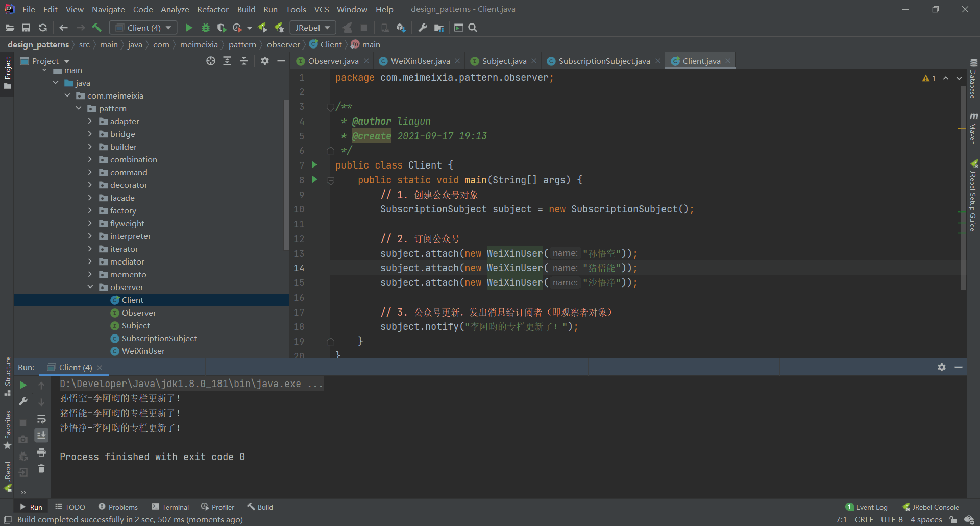Switch to the Observer.java tab
The height and width of the screenshot is (526, 980).
(x=333, y=61)
